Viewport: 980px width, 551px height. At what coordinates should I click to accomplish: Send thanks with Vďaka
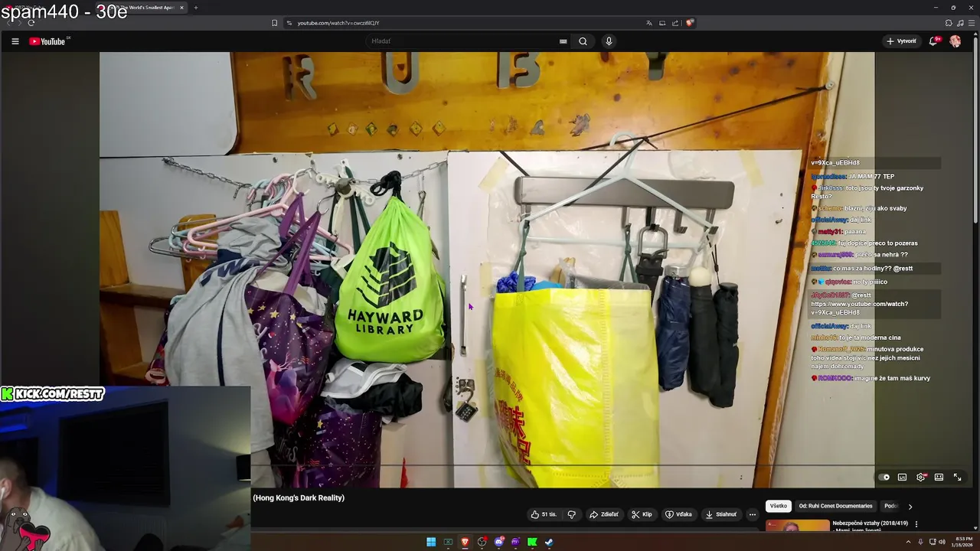678,514
